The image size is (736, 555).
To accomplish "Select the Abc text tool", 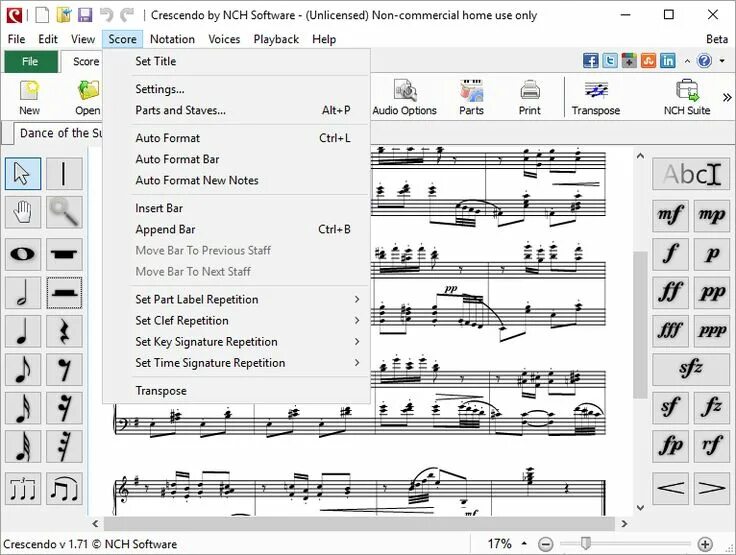I will coord(691,174).
